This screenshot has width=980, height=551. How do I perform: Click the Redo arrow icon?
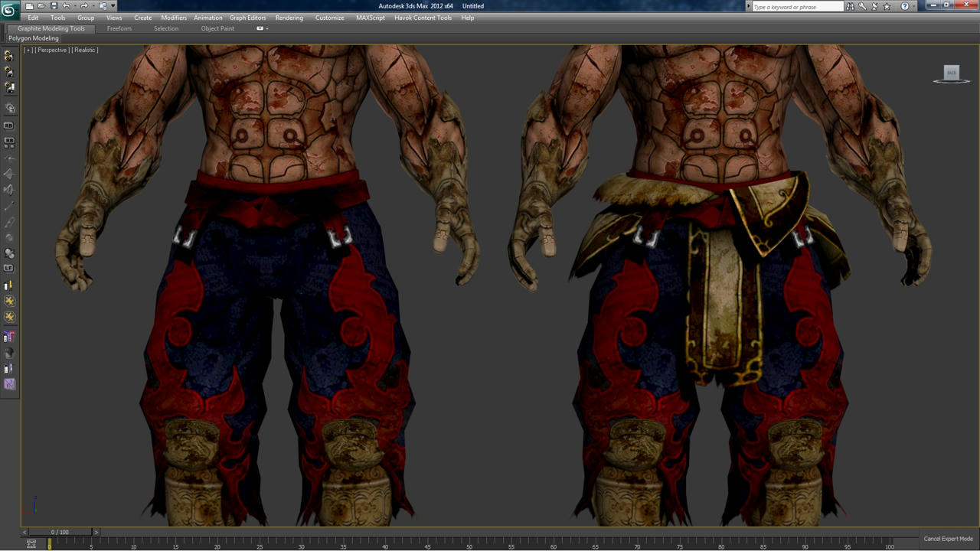pyautogui.click(x=84, y=6)
